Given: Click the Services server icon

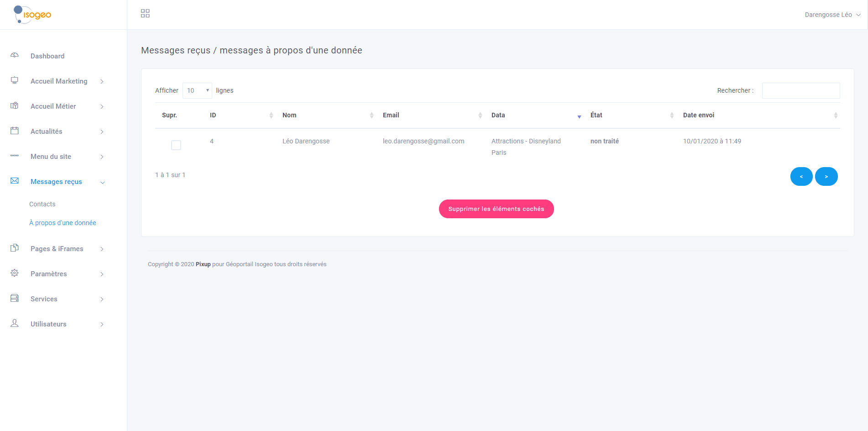Looking at the screenshot, I should [x=15, y=298].
